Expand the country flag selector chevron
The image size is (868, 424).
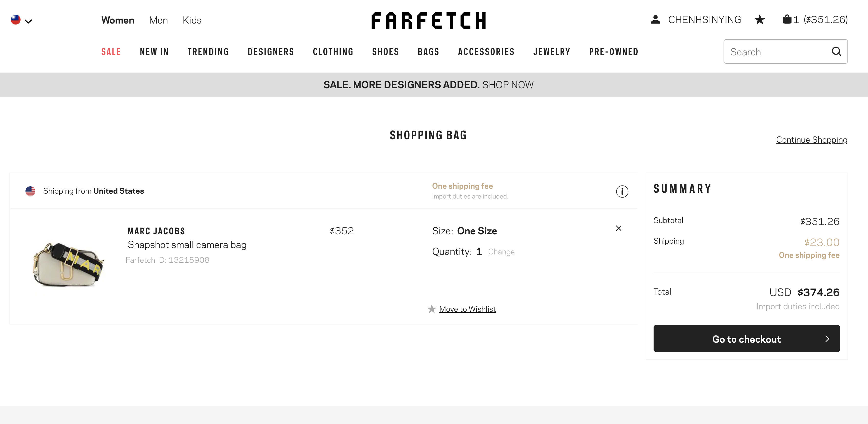click(28, 21)
